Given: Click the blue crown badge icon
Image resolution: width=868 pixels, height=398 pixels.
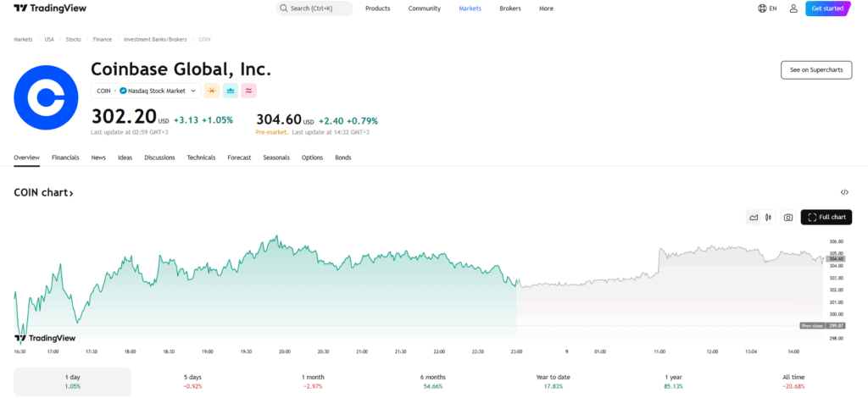Looking at the screenshot, I should pos(231,91).
